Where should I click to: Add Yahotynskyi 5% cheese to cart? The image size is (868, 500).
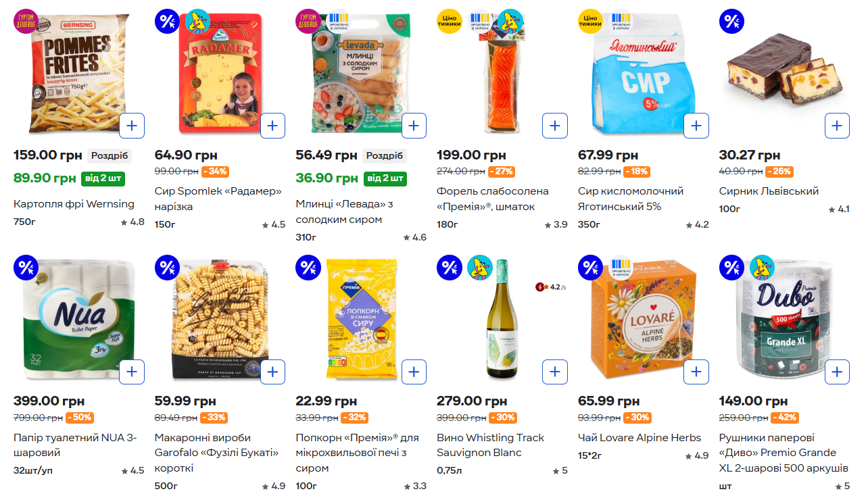coord(696,126)
